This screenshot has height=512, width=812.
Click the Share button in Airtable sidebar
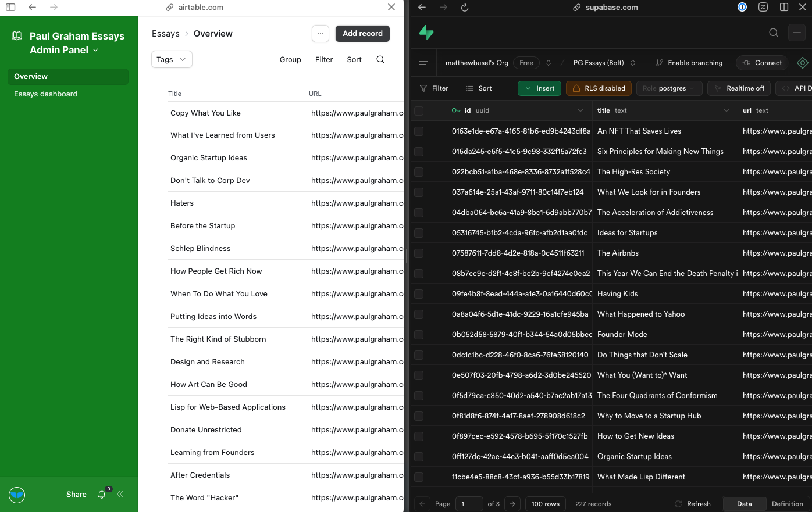(x=76, y=495)
